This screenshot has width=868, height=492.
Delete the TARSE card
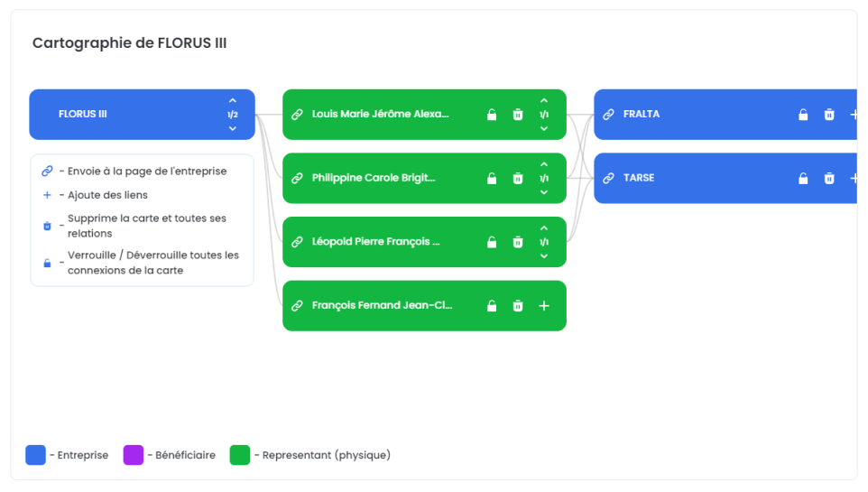[x=829, y=179]
